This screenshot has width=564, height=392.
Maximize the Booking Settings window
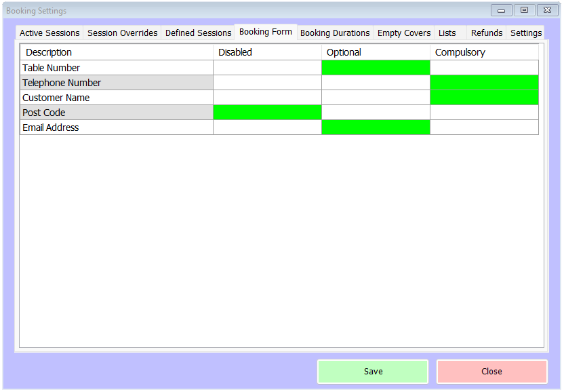pos(524,10)
